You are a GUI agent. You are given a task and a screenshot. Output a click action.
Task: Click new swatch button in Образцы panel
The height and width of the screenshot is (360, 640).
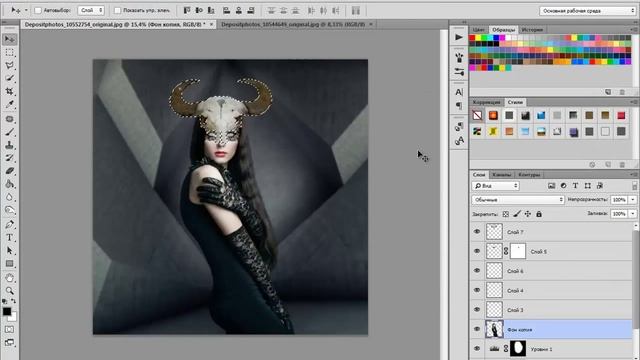pos(608,92)
